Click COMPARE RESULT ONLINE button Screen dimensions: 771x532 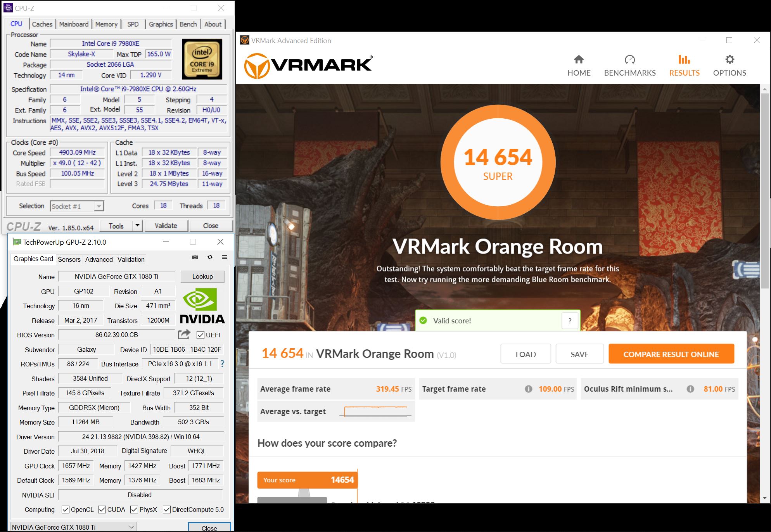click(671, 354)
